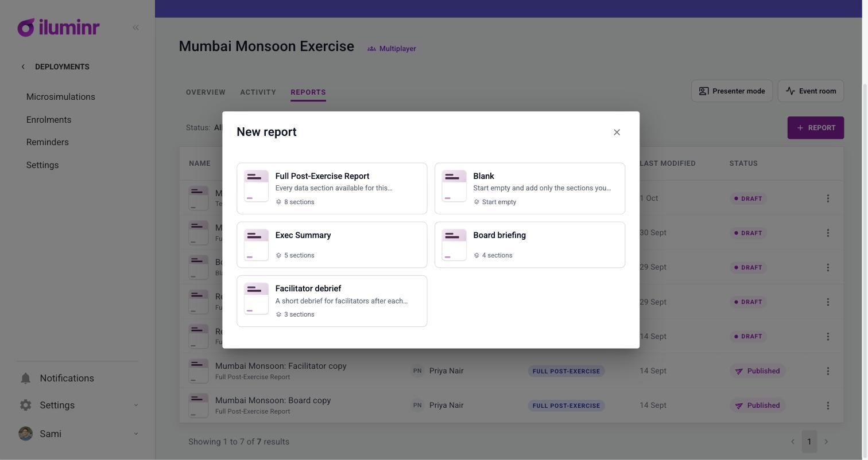Click the purple Report button
868x460 pixels.
pos(816,128)
